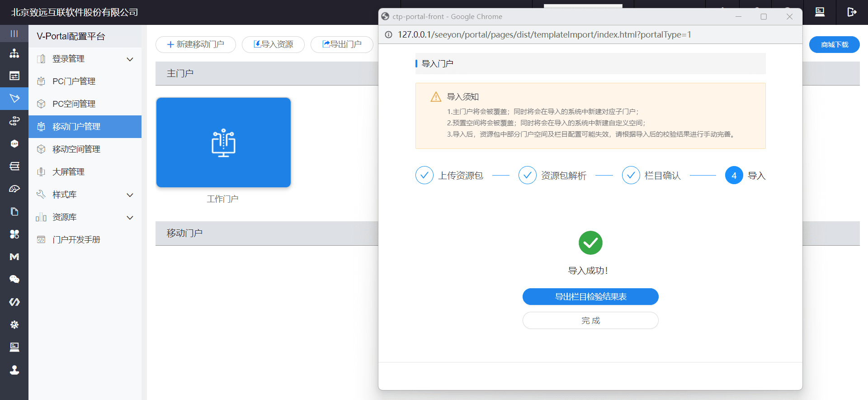Click the 移动门户 section header
This screenshot has height=400, width=868.
[x=184, y=233]
